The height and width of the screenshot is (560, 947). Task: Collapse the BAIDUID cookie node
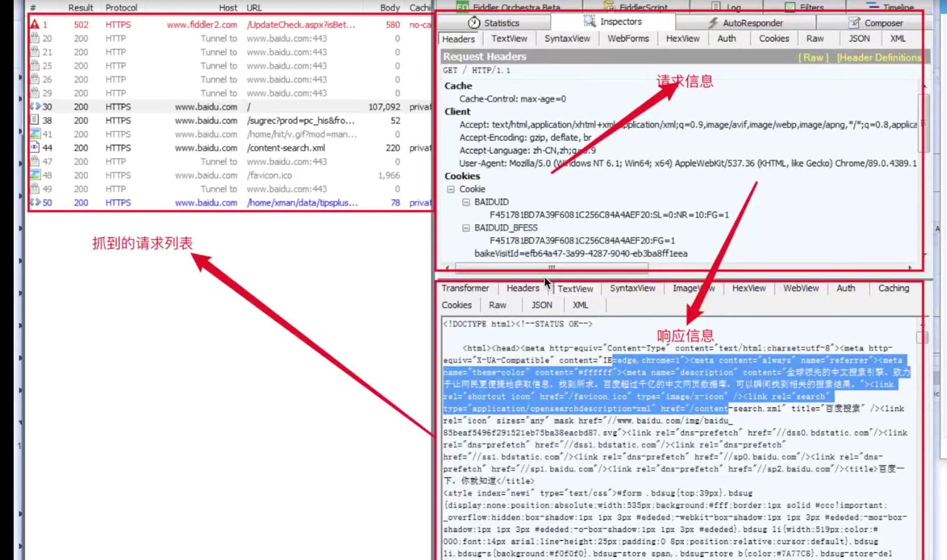466,202
